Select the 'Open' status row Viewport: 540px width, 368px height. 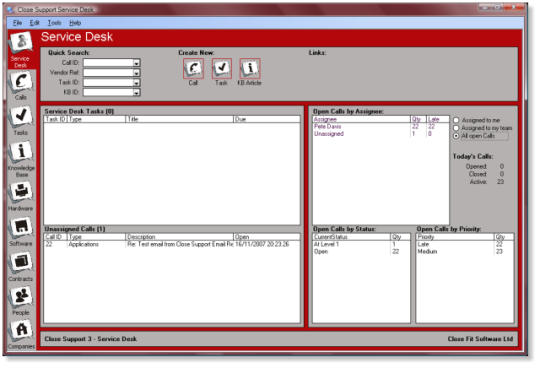[362, 252]
